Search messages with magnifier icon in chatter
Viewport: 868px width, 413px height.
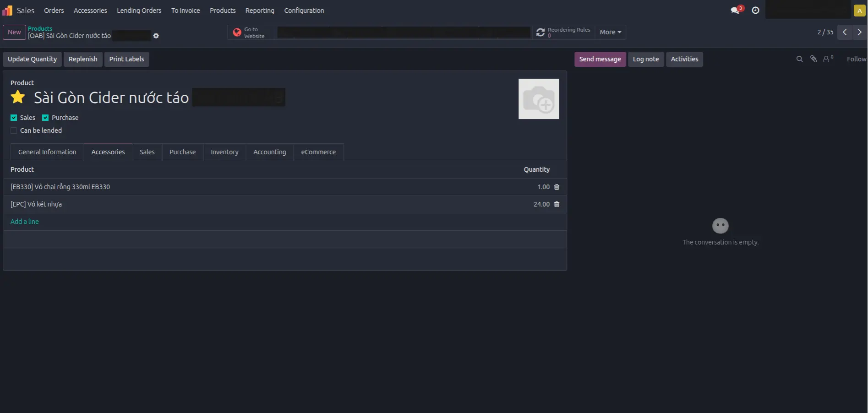[799, 59]
